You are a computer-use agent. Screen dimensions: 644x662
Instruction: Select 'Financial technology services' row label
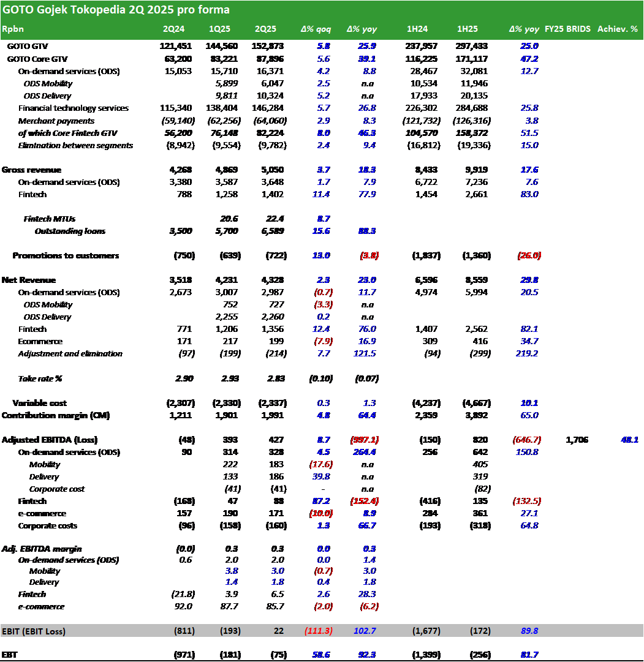74,108
